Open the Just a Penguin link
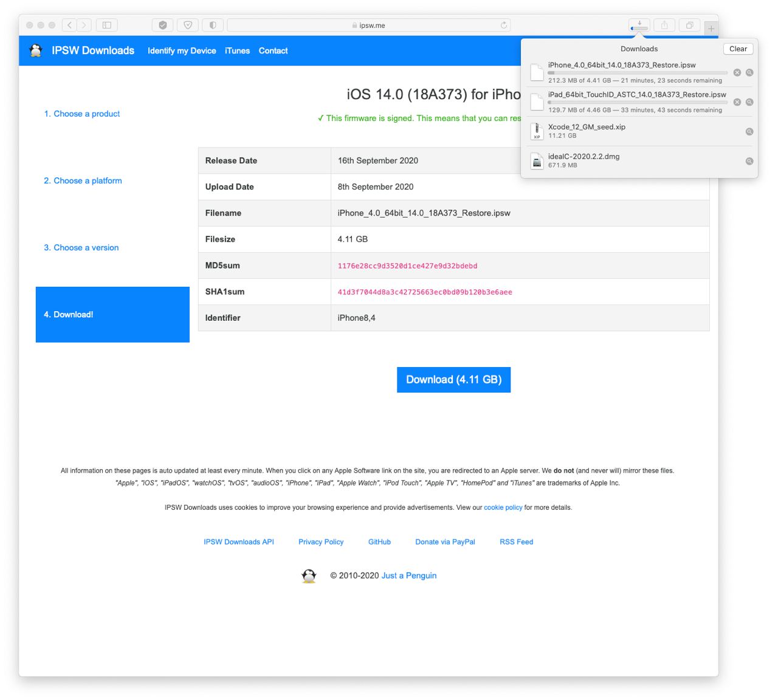Viewport: 778px width, 700px height. [409, 575]
